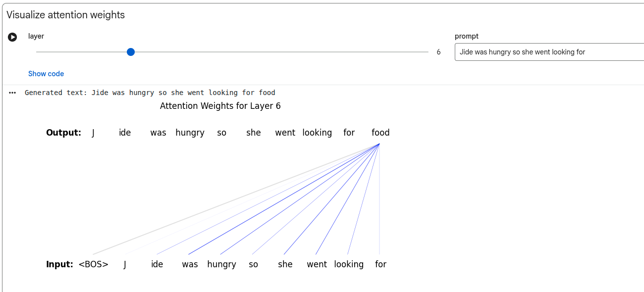644x292 pixels.
Task: Click the output token for
Action: pyautogui.click(x=349, y=132)
